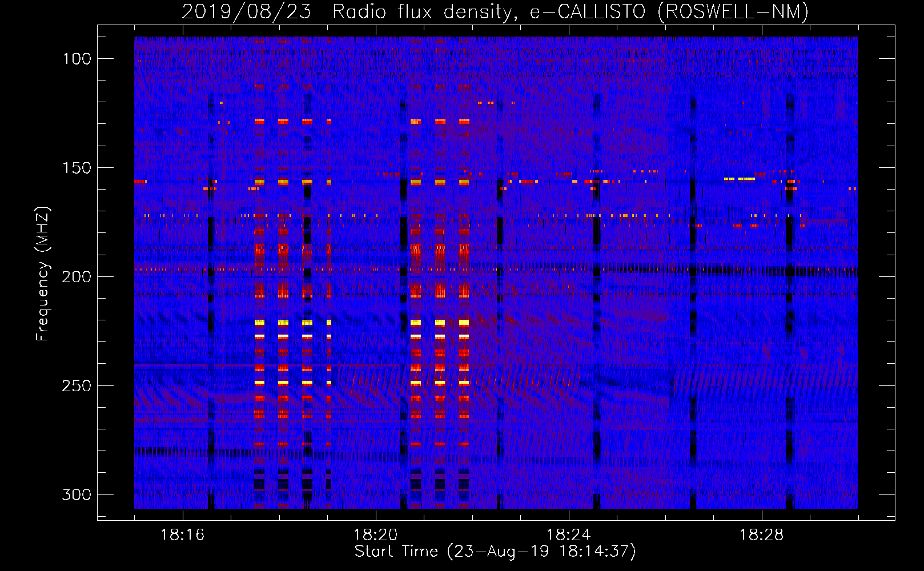Image resolution: width=924 pixels, height=571 pixels.
Task: Click the '250' frequency tick label
Action: click(77, 386)
